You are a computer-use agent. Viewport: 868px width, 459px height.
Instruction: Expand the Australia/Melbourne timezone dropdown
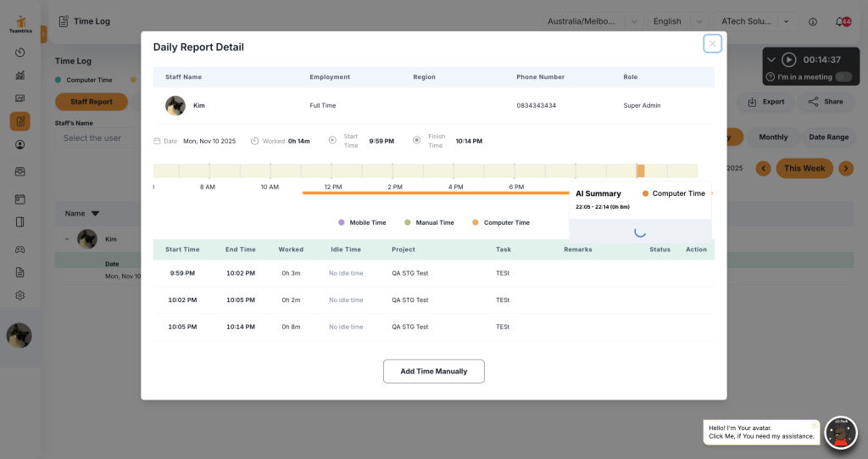(633, 21)
